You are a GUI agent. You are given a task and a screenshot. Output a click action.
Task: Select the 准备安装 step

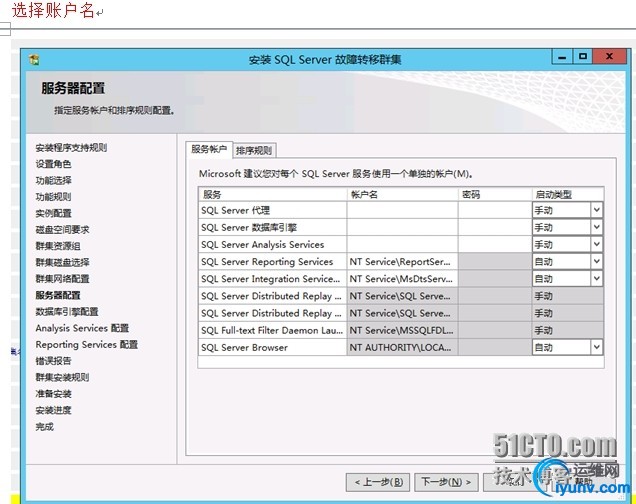click(53, 393)
